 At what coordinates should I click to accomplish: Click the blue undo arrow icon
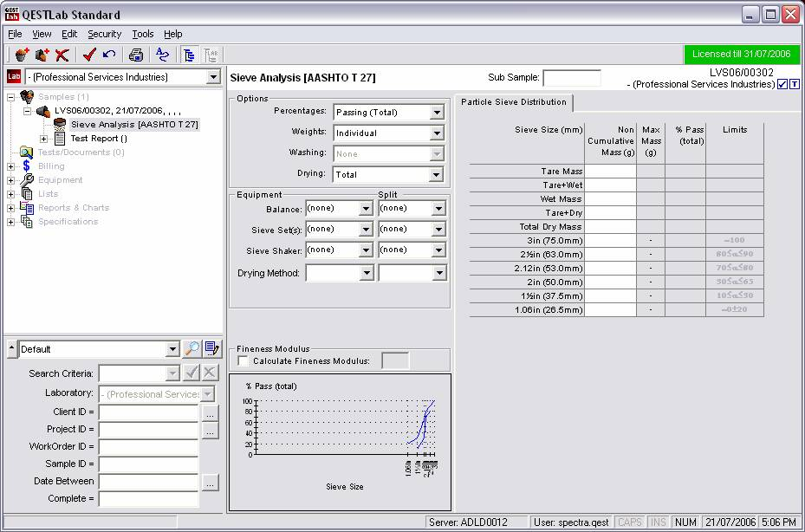[109, 55]
